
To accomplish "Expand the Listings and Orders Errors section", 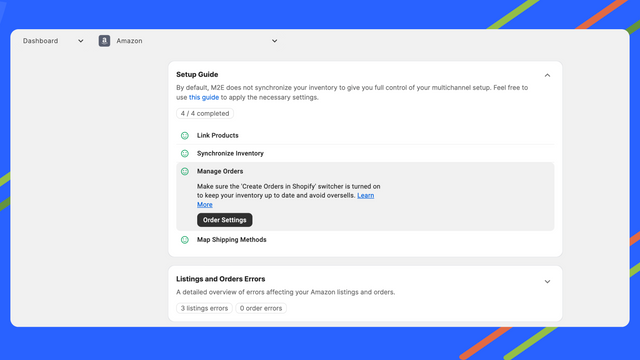I will 547,282.
